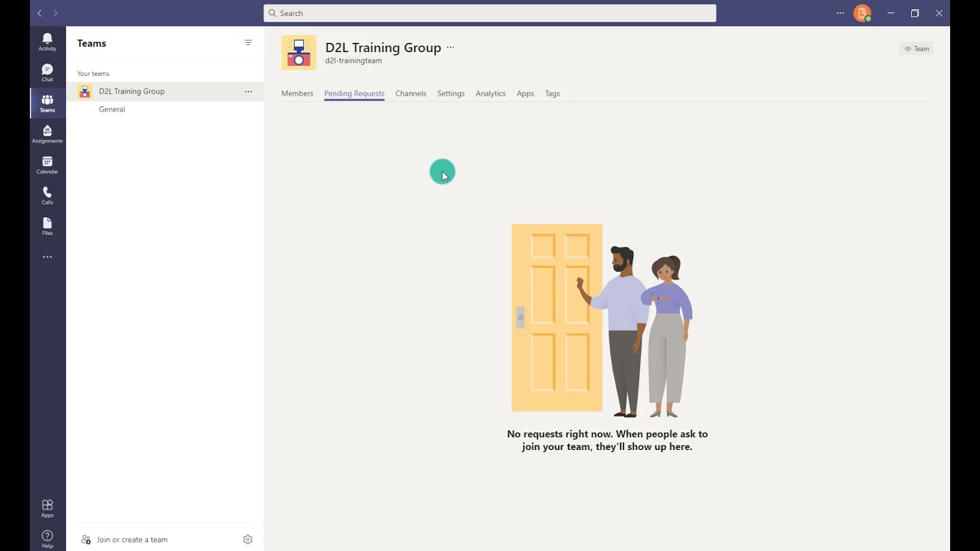Open more options for D2L Training Group in list
The height and width of the screenshot is (551, 980).
pos(248,91)
